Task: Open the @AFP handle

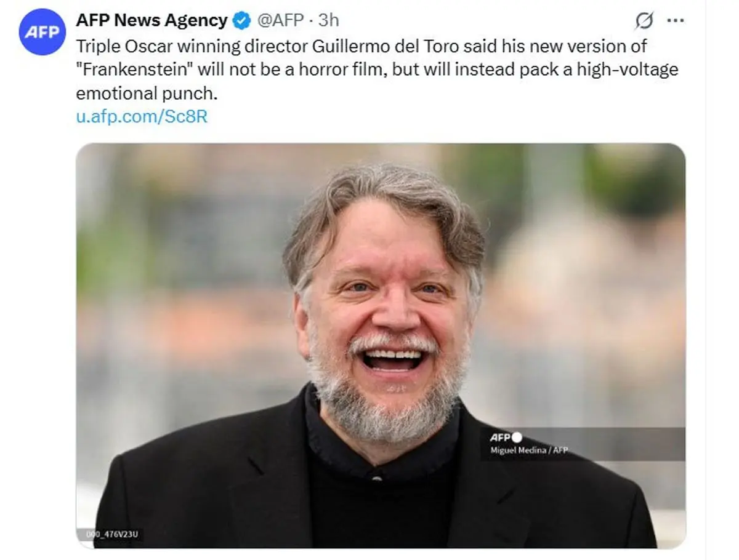Action: [x=280, y=20]
